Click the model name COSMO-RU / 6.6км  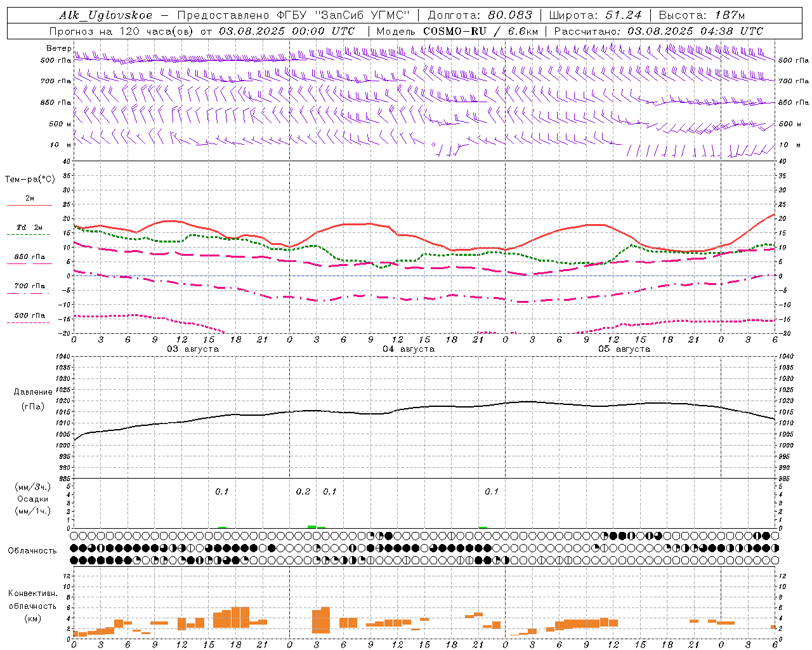[480, 31]
